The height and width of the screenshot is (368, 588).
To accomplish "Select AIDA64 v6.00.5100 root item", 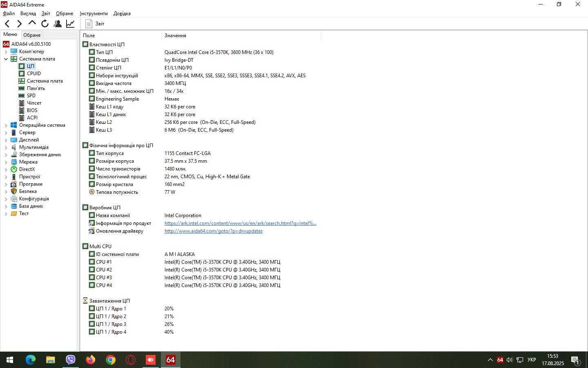I will (27, 44).
